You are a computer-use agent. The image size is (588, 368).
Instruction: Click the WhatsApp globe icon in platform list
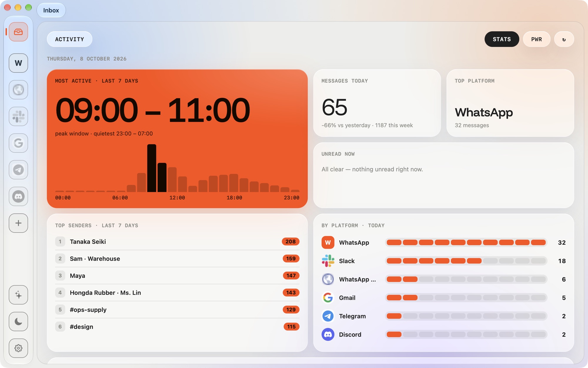[x=328, y=279]
